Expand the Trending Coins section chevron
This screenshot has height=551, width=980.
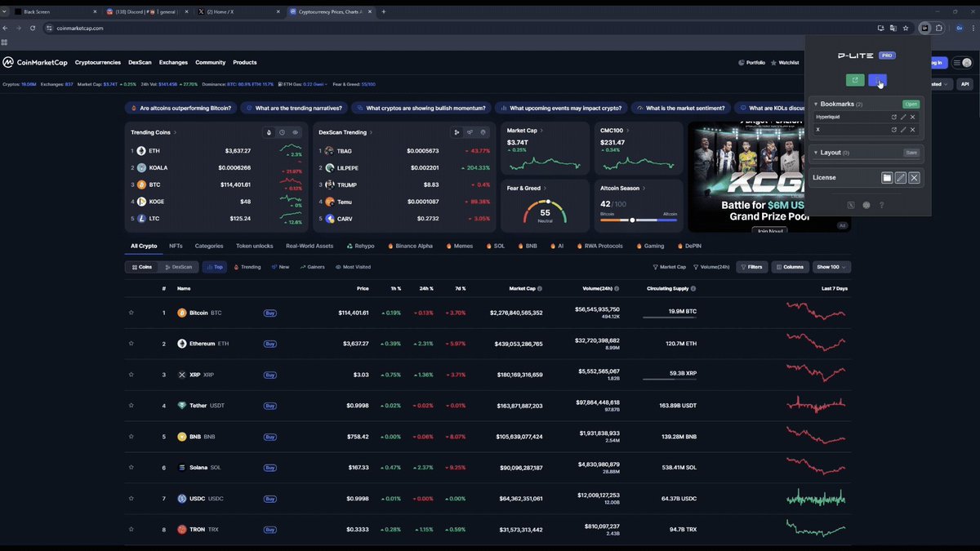click(x=175, y=132)
